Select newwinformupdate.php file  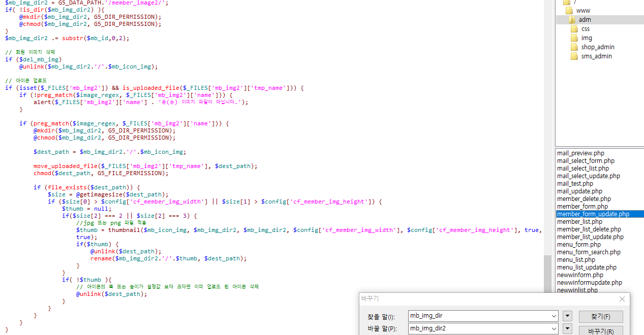coord(589,283)
